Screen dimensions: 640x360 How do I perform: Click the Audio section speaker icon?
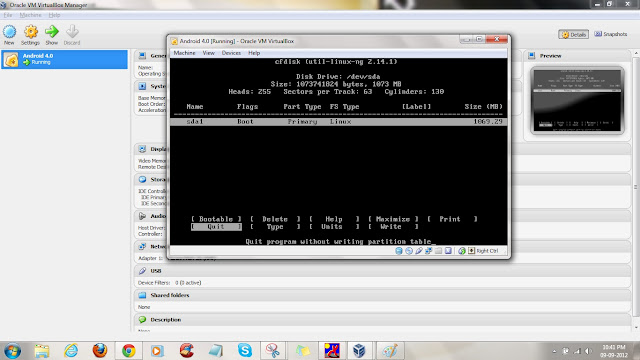point(142,216)
